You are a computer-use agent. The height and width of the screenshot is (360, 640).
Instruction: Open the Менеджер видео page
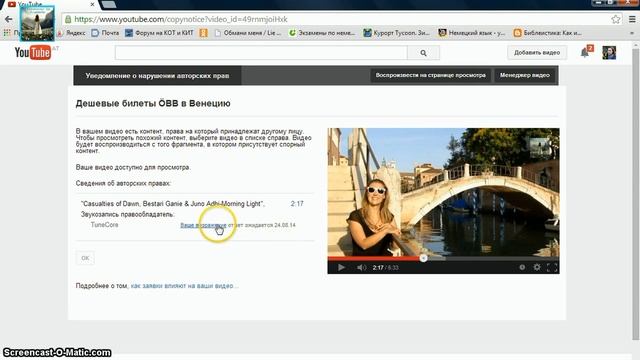tap(524, 76)
